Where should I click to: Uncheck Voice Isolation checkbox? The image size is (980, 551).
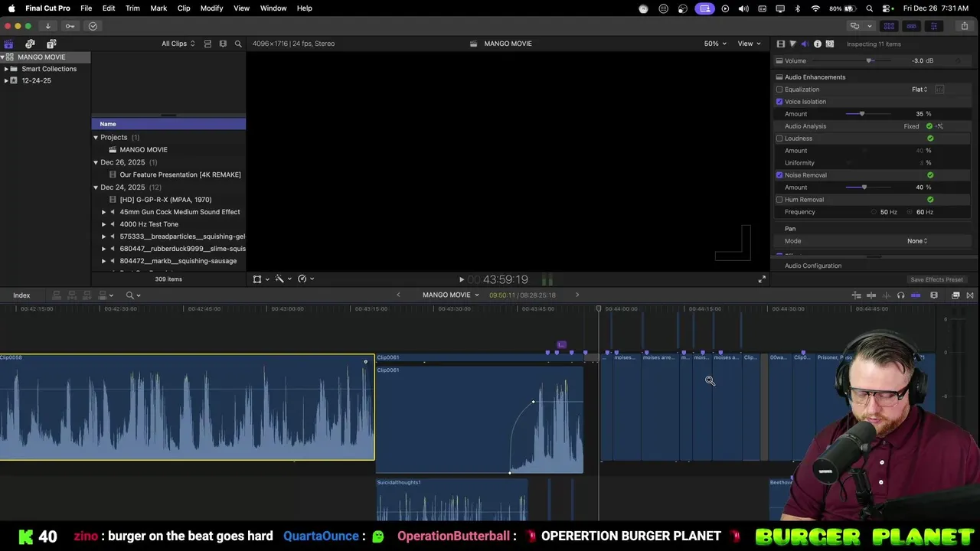(x=779, y=102)
